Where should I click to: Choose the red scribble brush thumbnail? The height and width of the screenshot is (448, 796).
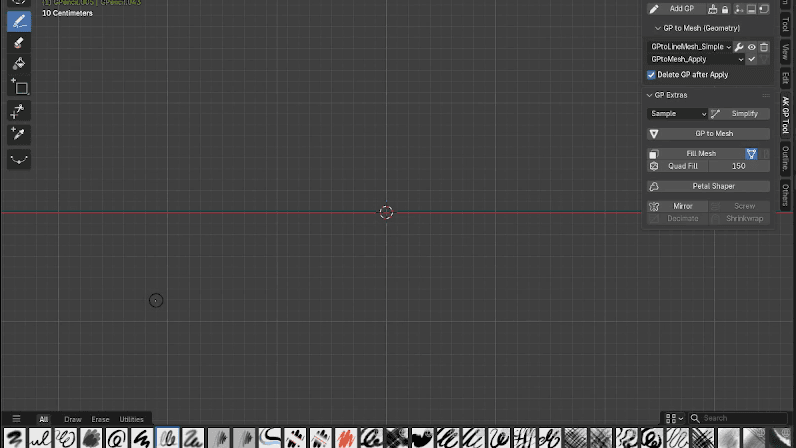(346, 438)
